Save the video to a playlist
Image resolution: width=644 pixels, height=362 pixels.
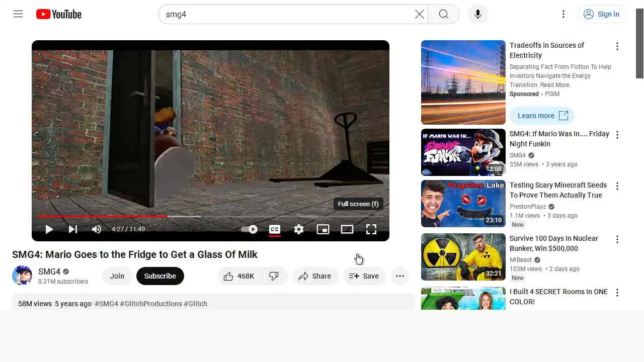364,276
